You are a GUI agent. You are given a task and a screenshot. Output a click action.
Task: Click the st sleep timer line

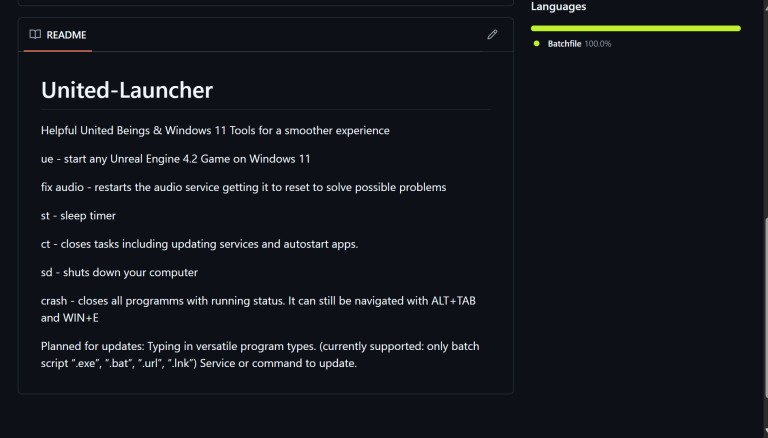click(78, 216)
